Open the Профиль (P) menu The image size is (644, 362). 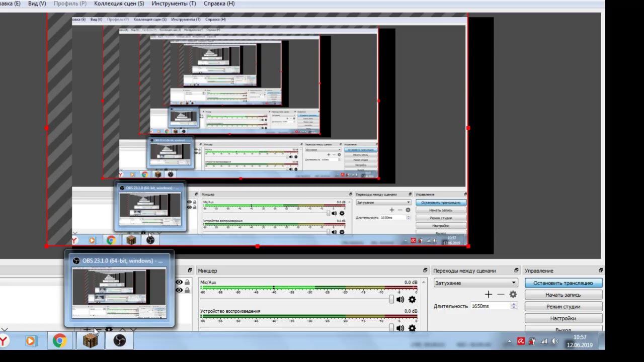[69, 4]
